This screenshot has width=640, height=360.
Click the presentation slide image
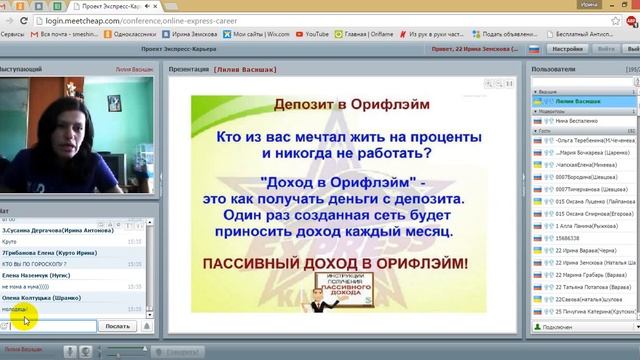coord(339,204)
